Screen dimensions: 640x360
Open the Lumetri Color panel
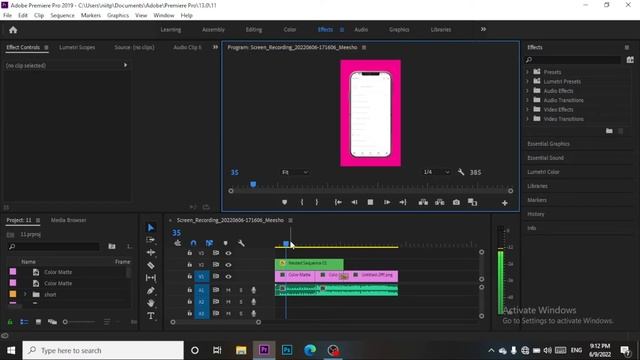(x=543, y=172)
